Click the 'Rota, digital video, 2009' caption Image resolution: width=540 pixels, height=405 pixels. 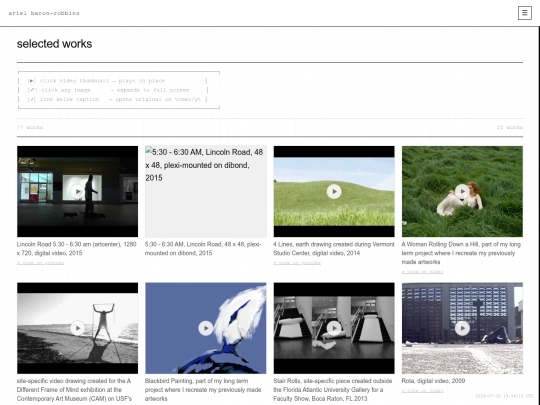coord(433,381)
